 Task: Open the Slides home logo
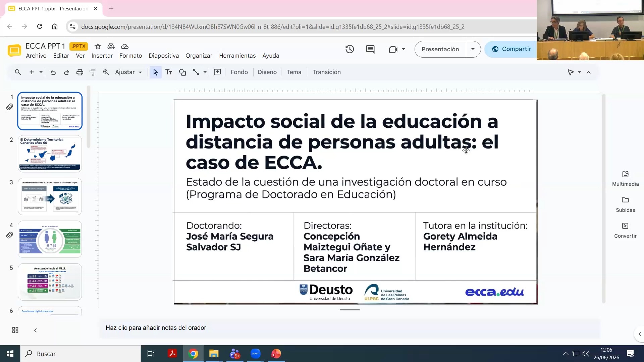click(14, 50)
